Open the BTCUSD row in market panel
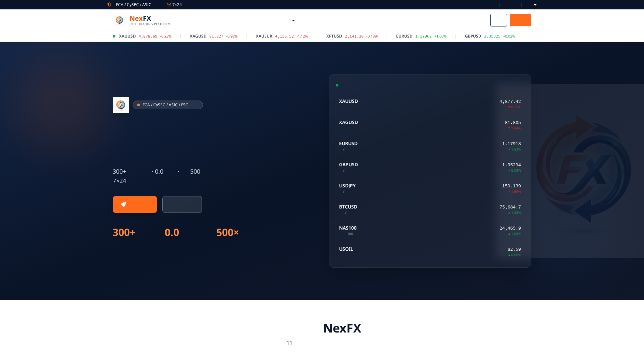 (430, 209)
